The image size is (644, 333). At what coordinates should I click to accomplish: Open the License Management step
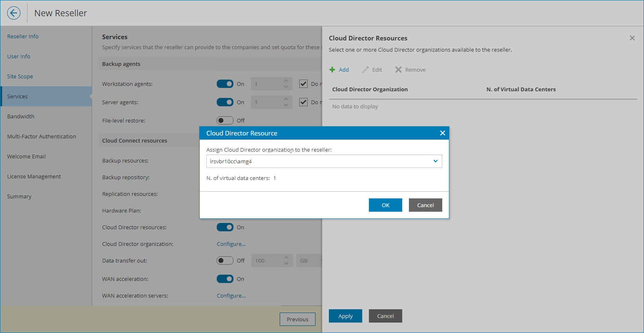pos(34,176)
